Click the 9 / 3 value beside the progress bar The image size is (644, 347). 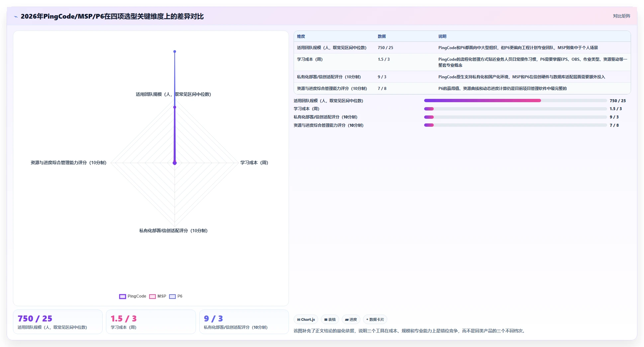614,117
